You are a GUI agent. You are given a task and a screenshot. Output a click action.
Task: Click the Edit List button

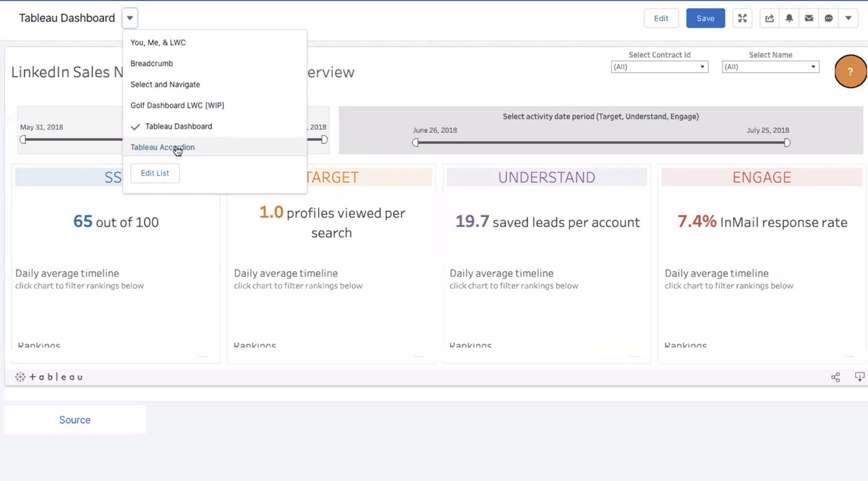coord(155,174)
